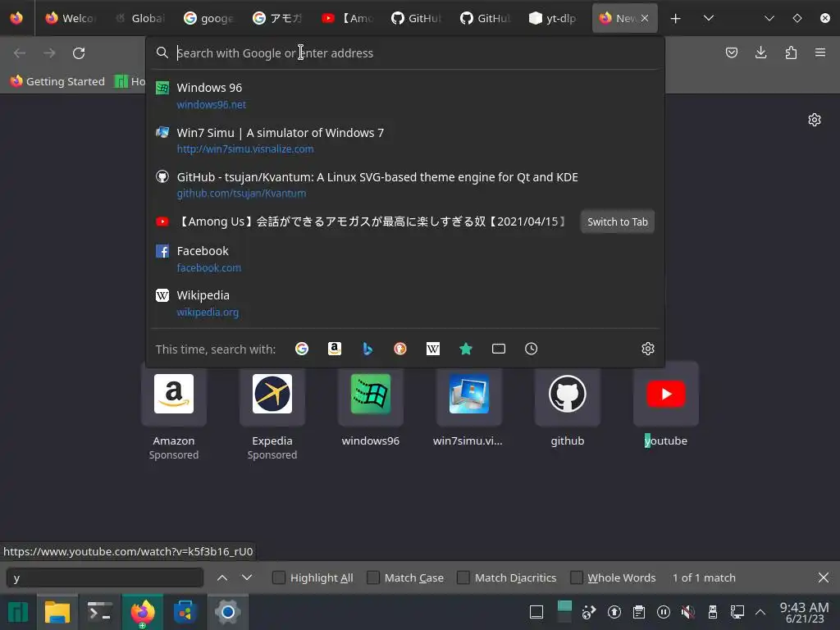Screen dimensions: 840x630
Task: Open search settings gear in dropdown
Action: [x=648, y=349]
